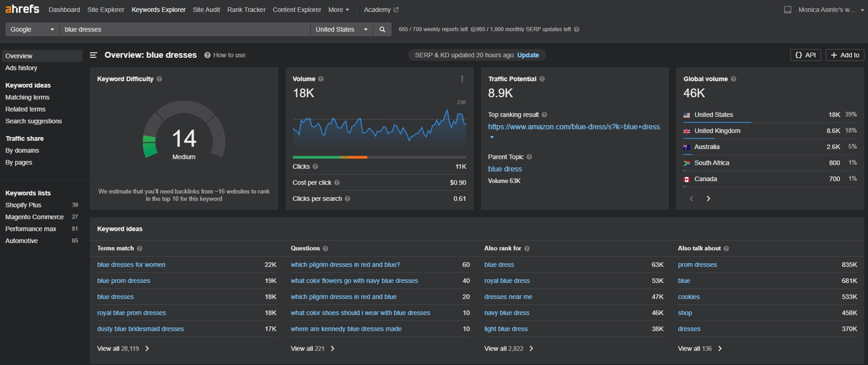Expand the More menu
868x365 pixels.
coord(339,10)
